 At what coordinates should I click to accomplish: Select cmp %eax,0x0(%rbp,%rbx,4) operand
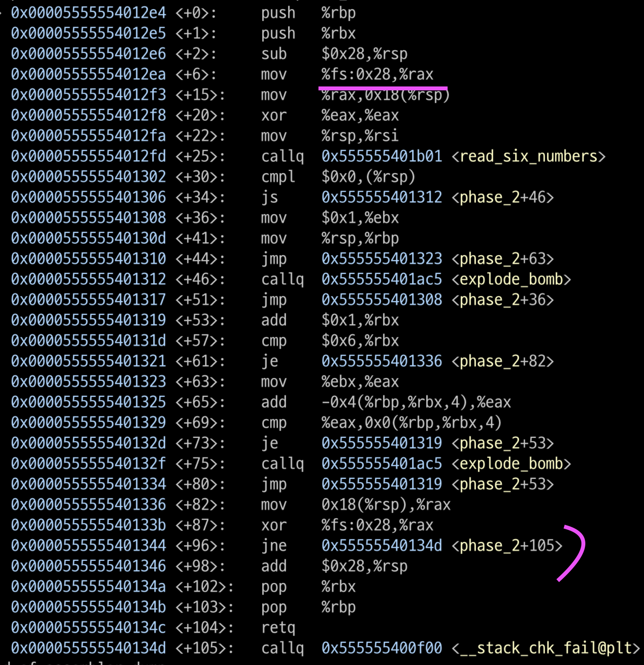(412, 423)
